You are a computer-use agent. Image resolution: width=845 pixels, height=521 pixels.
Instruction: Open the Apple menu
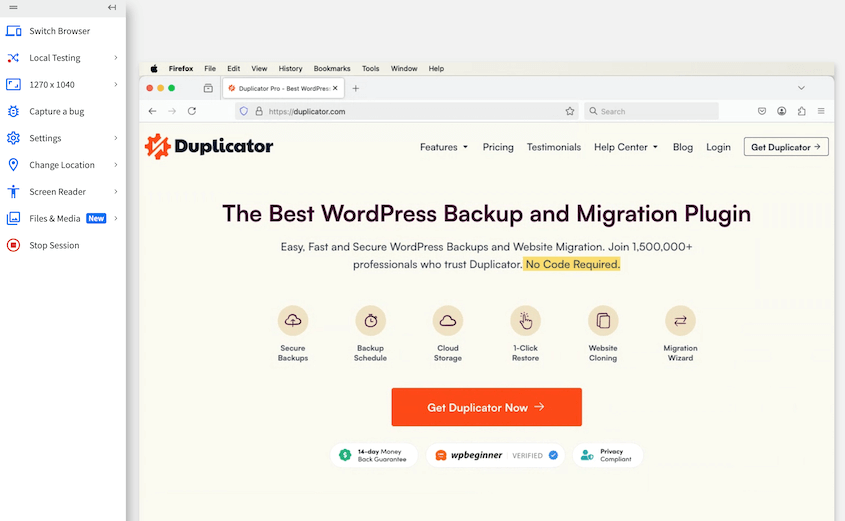pyautogui.click(x=154, y=68)
